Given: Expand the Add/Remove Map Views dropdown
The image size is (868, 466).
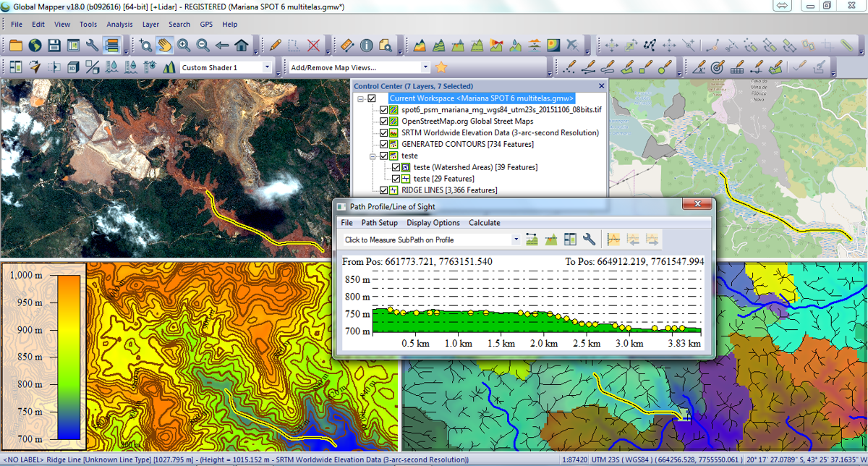Looking at the screenshot, I should click(x=425, y=67).
